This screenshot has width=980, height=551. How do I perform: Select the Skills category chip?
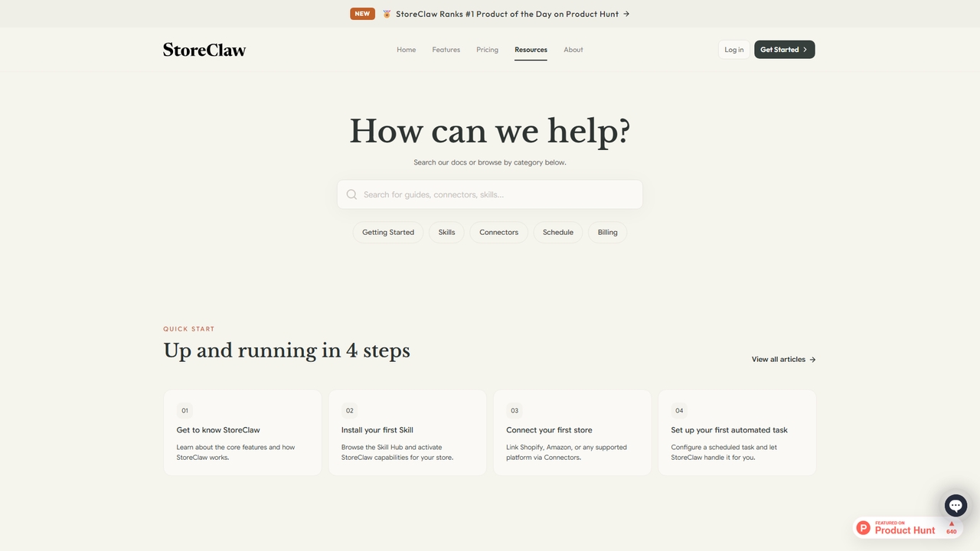(446, 233)
